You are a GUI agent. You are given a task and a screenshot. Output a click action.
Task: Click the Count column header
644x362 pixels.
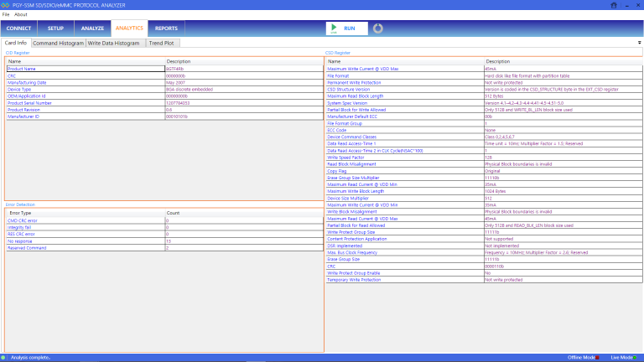tap(244, 213)
